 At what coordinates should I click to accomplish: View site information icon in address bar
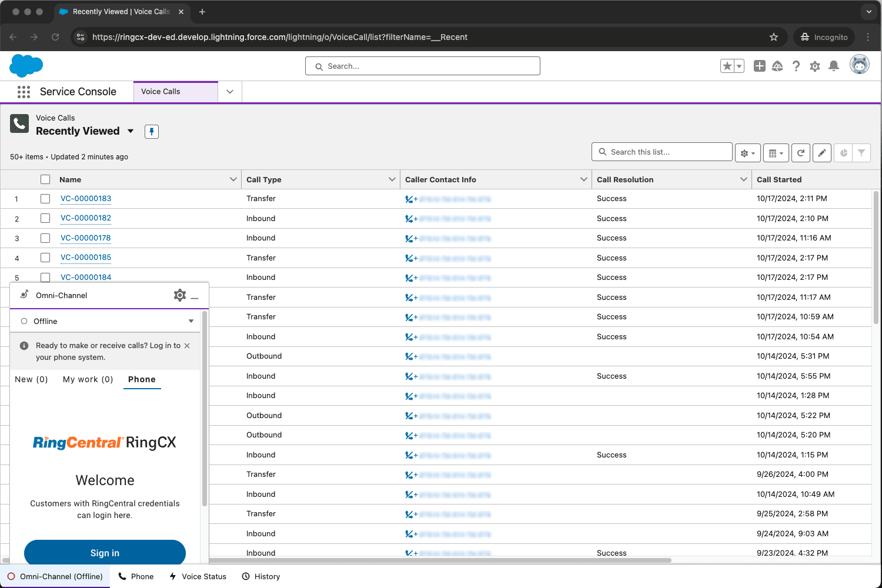click(81, 37)
